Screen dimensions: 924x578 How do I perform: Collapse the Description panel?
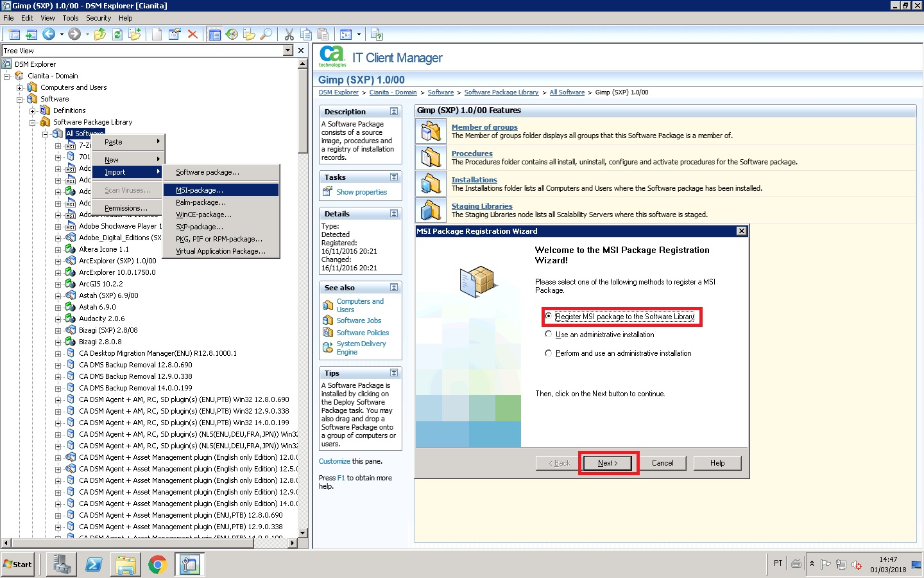(x=394, y=112)
